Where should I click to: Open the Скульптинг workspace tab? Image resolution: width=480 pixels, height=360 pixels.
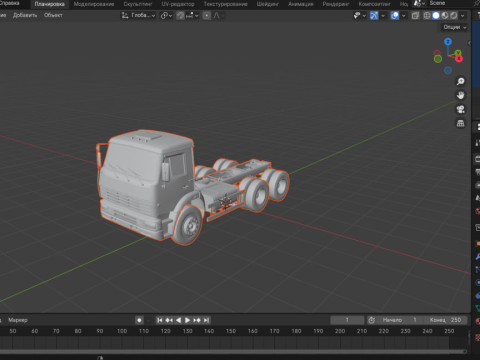[138, 4]
